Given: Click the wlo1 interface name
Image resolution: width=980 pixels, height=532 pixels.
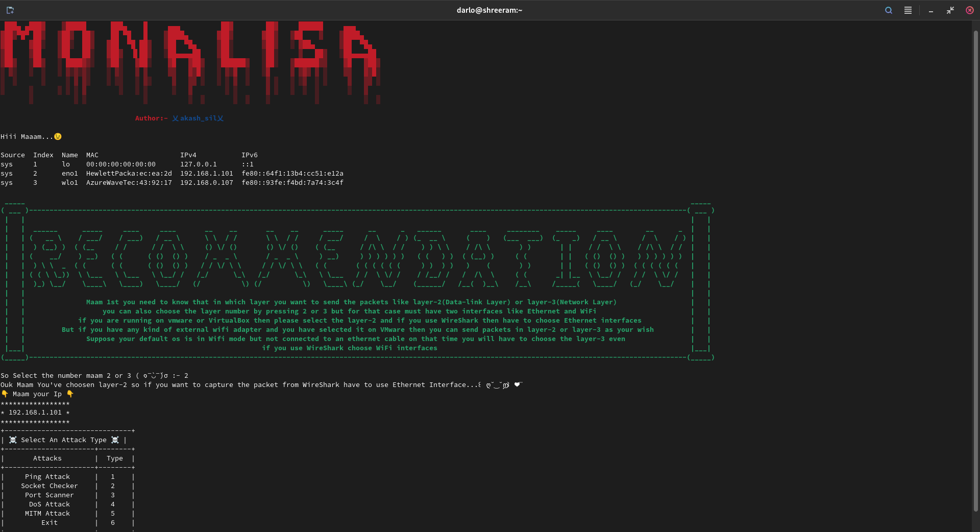Looking at the screenshot, I should pyautogui.click(x=69, y=183).
